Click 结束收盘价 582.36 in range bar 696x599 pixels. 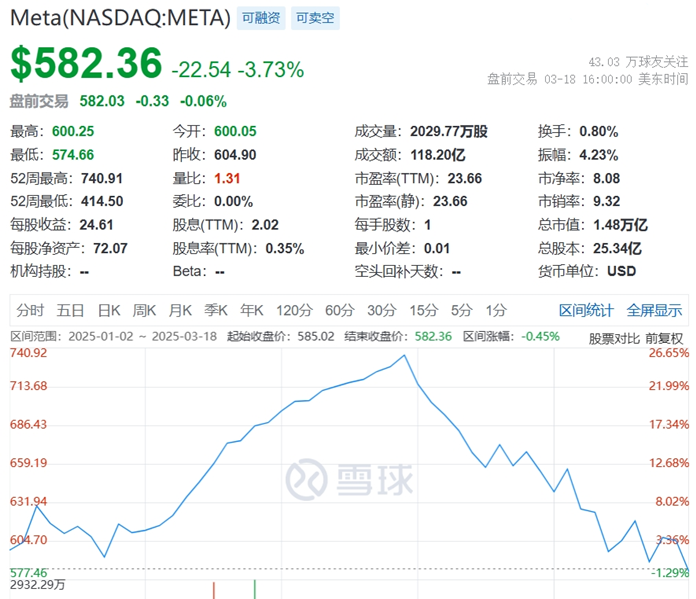433,337
